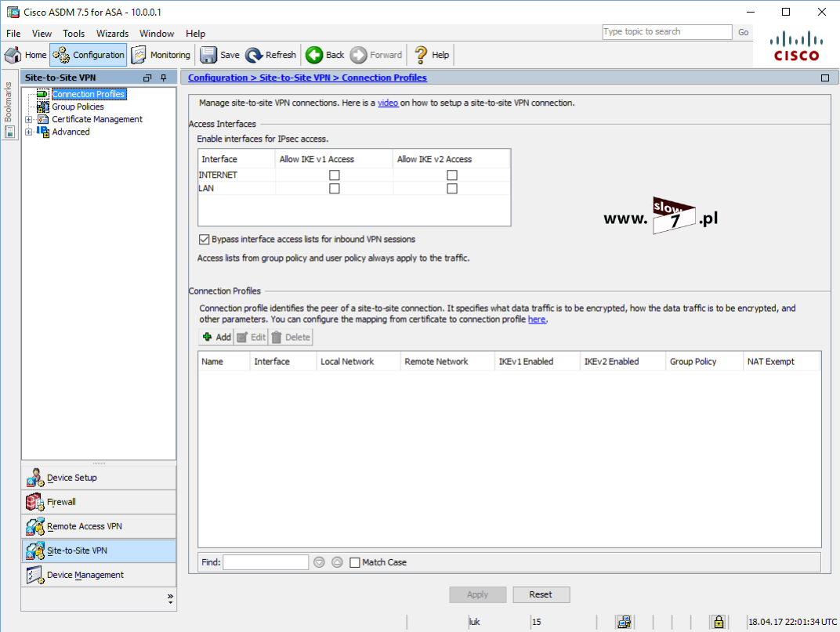Open Help from the toolbar

[431, 55]
